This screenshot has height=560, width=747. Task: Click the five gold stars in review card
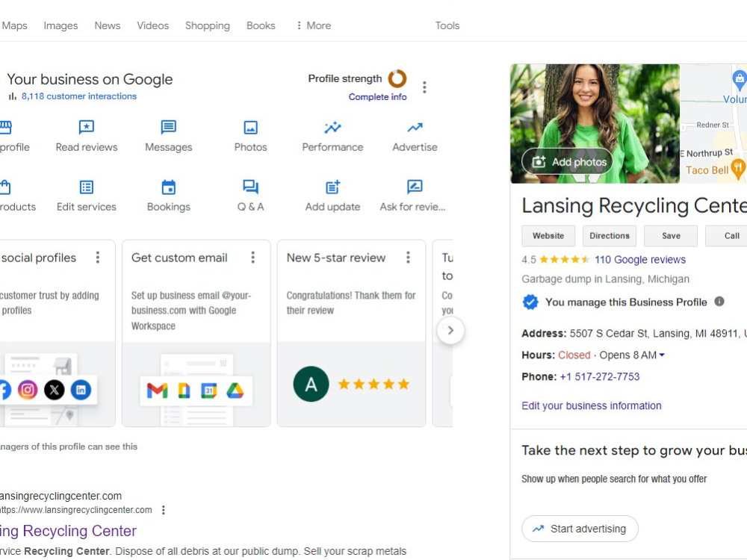374,384
